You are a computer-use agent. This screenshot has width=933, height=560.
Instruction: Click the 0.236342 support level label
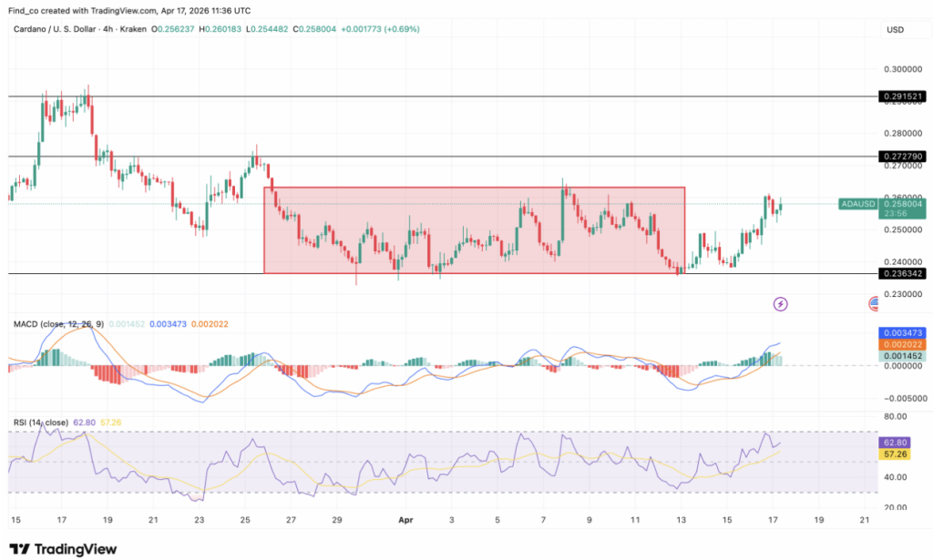tap(901, 273)
